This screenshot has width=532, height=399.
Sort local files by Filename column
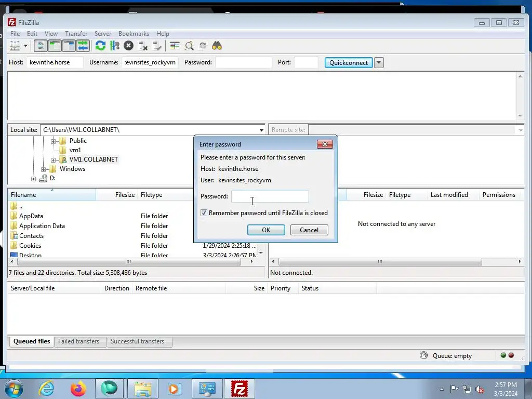(51, 195)
